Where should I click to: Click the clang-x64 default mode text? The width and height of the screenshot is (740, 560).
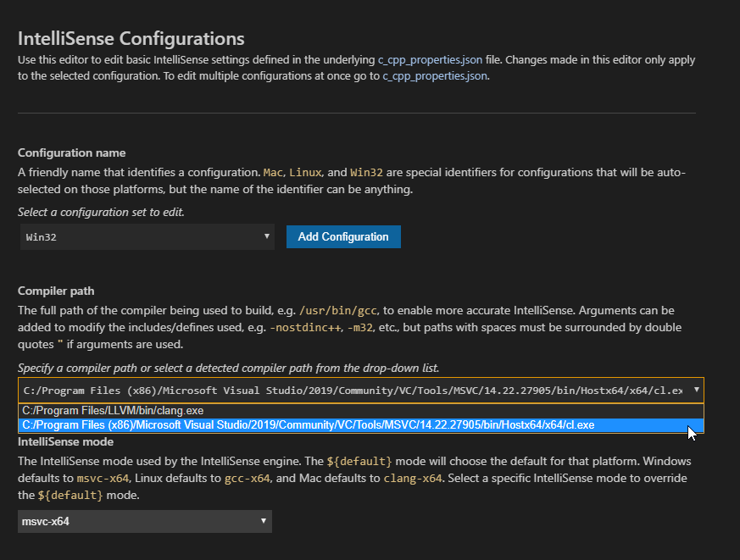413,479
